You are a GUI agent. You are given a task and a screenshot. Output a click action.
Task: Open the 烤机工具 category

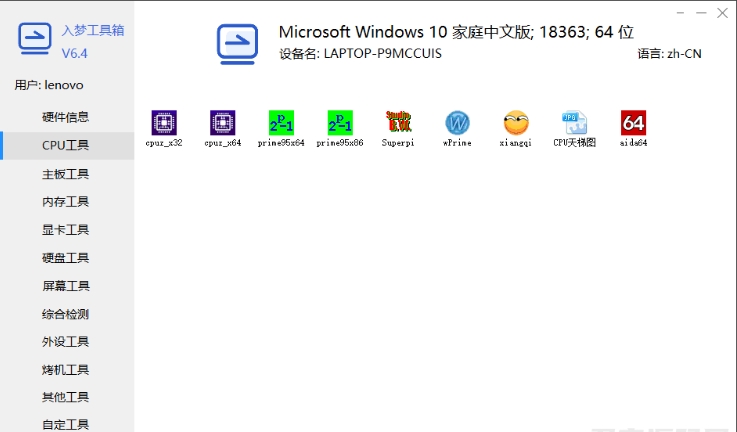pyautogui.click(x=65, y=370)
